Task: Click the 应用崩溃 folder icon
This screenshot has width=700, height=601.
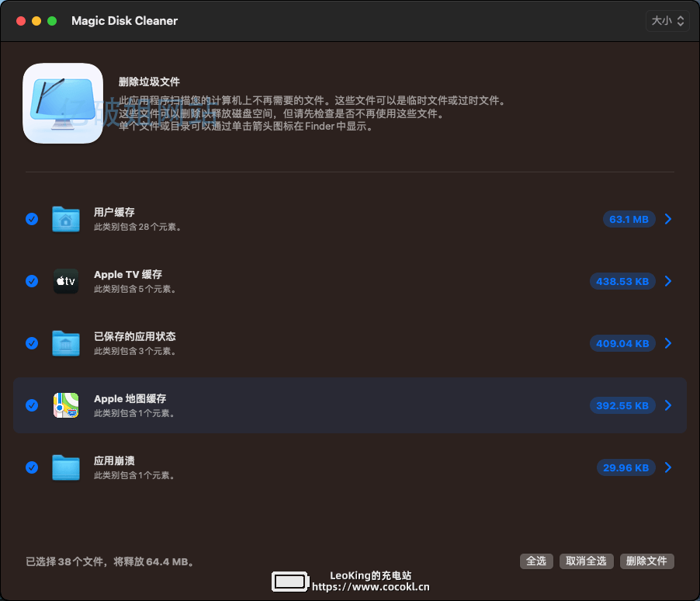Action: pyautogui.click(x=66, y=467)
